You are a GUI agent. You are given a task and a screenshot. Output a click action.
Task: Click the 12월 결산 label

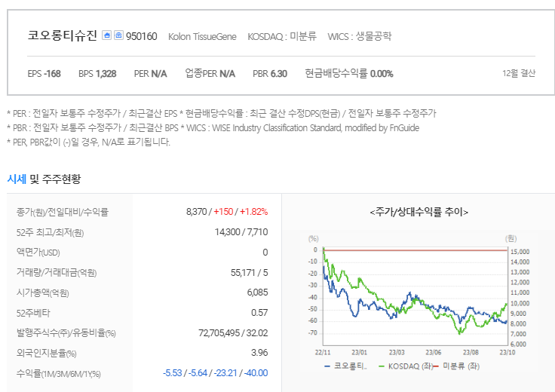[x=519, y=73]
